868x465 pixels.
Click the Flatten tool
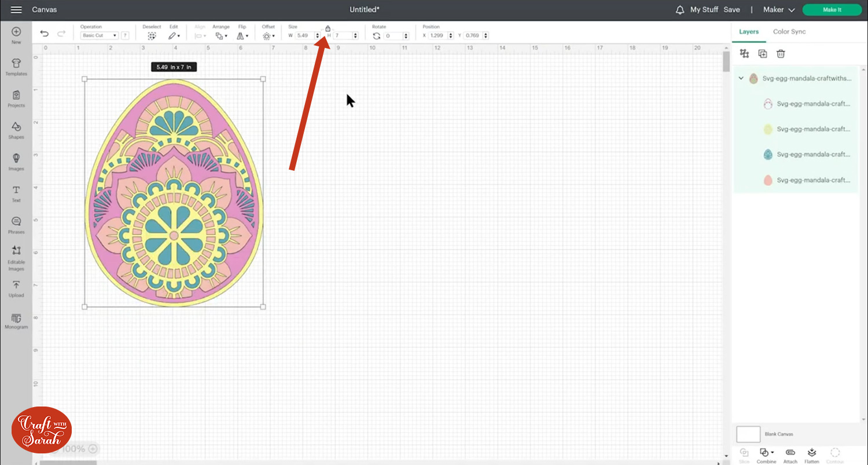coord(812,455)
